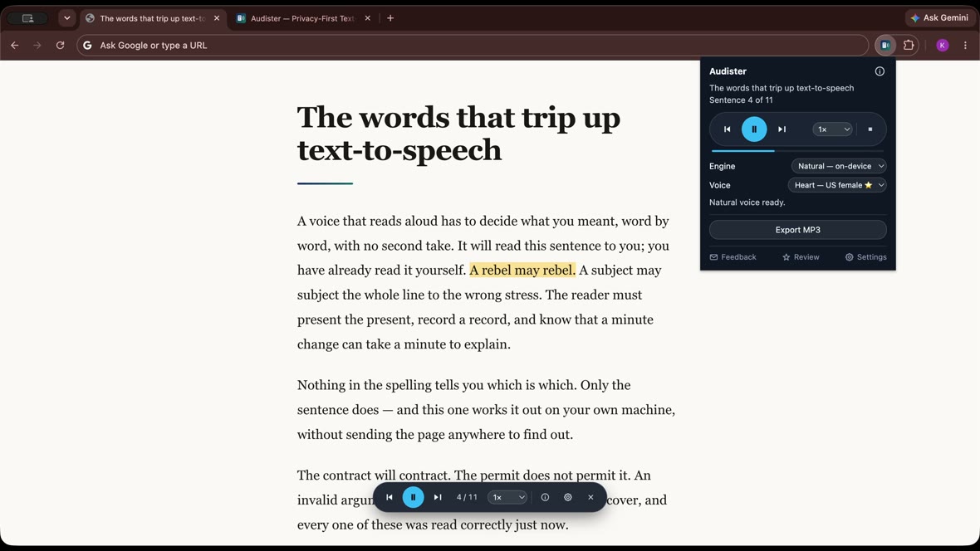980x551 pixels.
Task: Click the 4 / 11 sentence counter
Action: click(x=466, y=497)
